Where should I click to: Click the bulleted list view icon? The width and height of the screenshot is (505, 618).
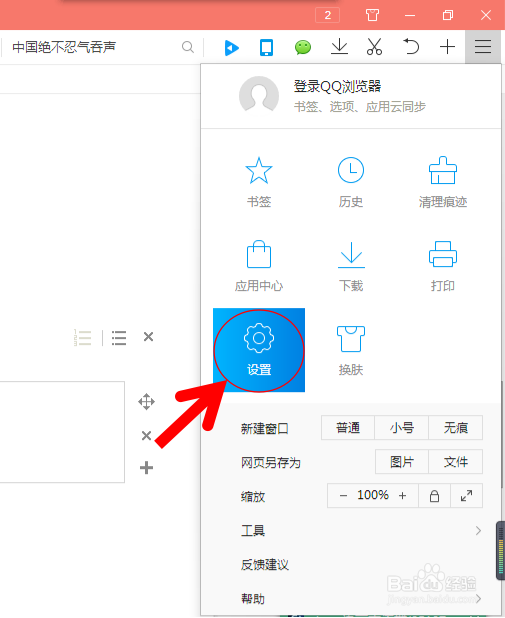coord(119,337)
